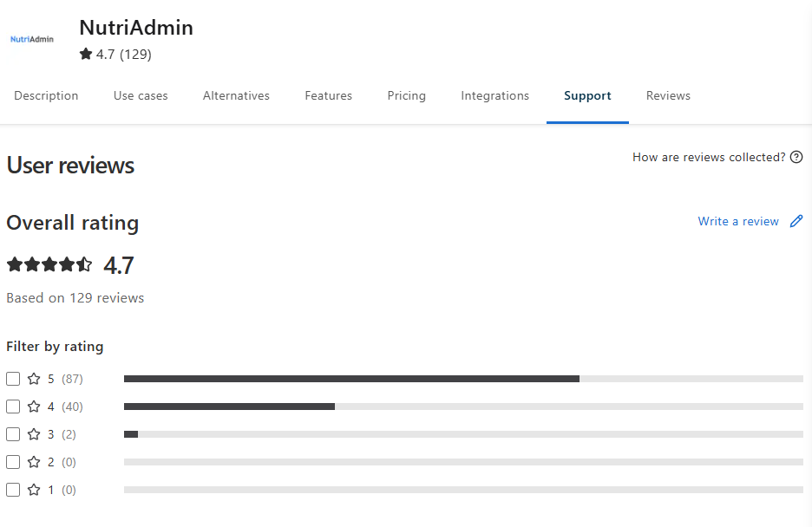Switch to the Description tab
Viewport: 812px width, 527px height.
(46, 95)
